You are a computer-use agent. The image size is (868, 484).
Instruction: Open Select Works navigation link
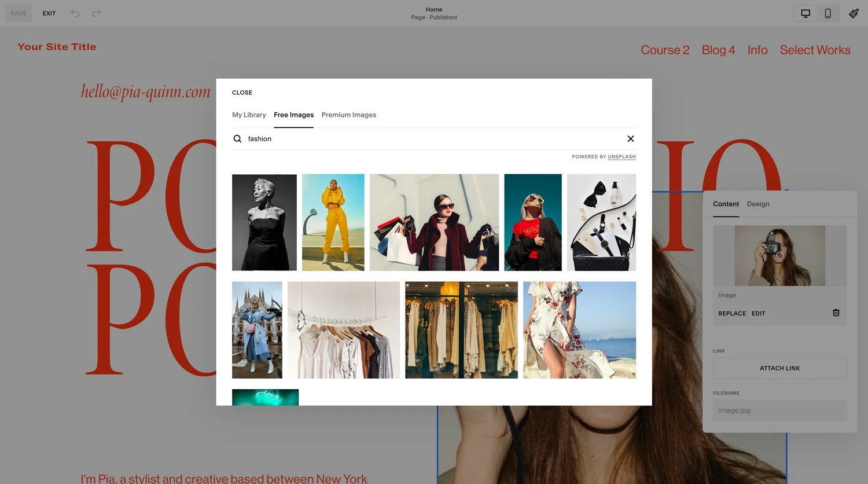coord(815,50)
